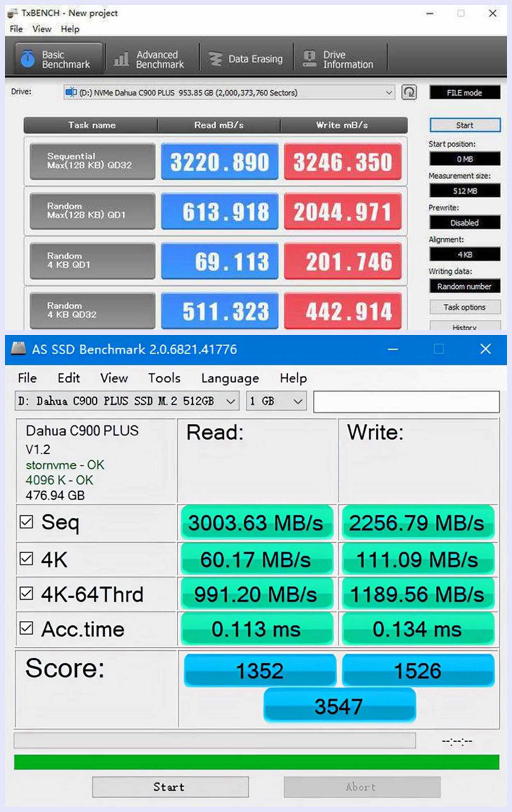
Task: Open the TxBENCH Help menu
Action: coord(70,29)
